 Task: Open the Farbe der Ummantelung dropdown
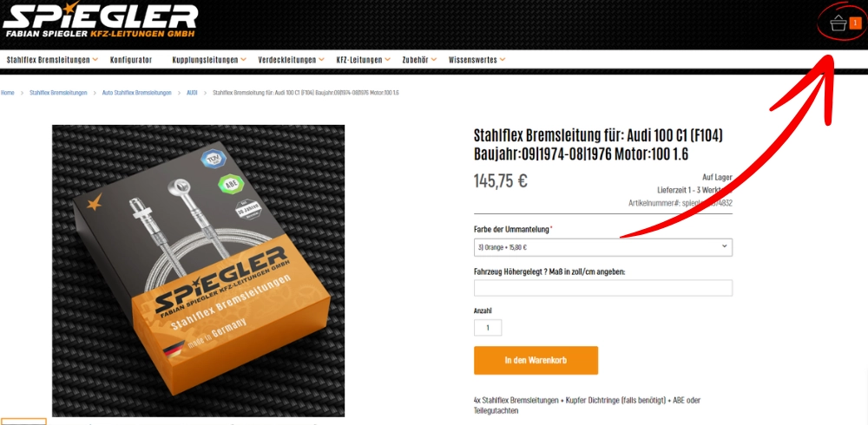coord(603,247)
